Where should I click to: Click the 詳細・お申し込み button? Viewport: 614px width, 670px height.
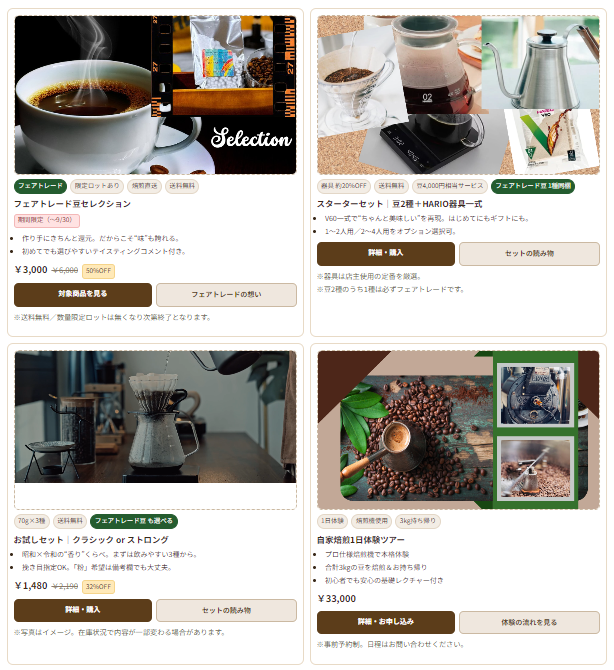385,622
